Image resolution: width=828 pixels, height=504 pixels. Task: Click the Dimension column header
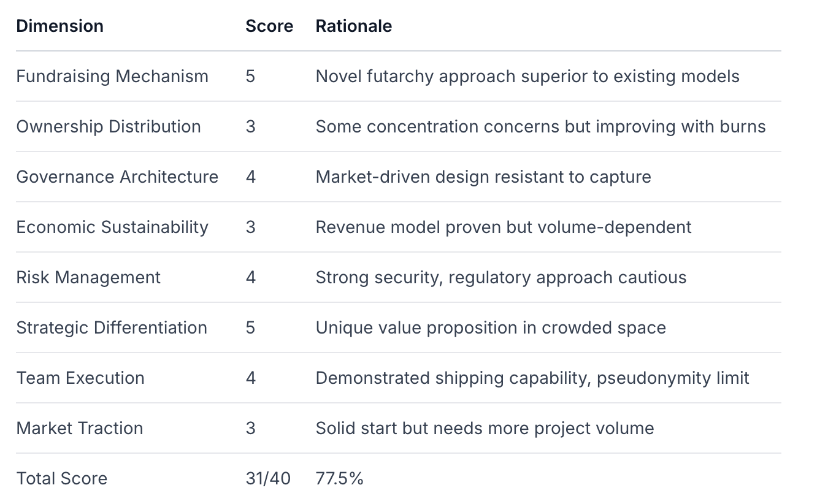tap(59, 26)
